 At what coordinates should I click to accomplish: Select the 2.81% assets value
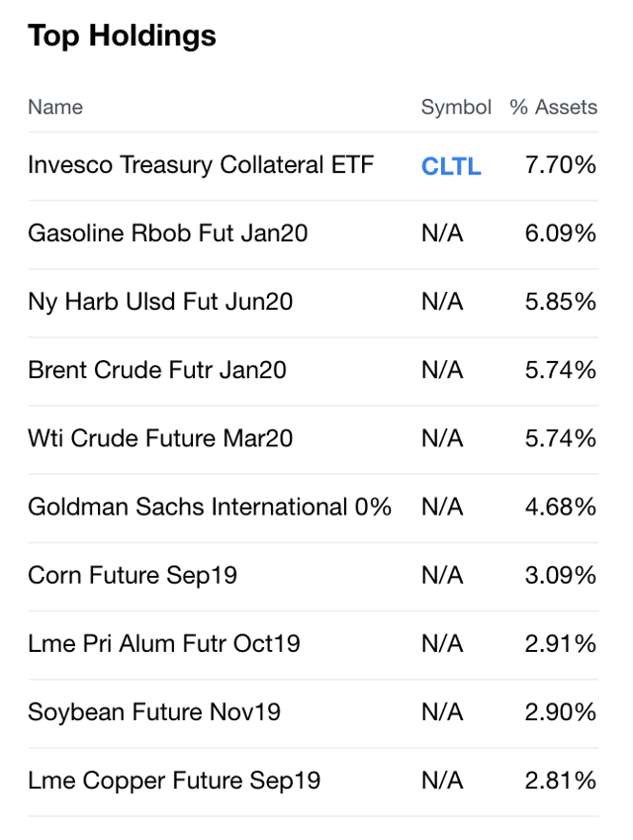(x=560, y=781)
